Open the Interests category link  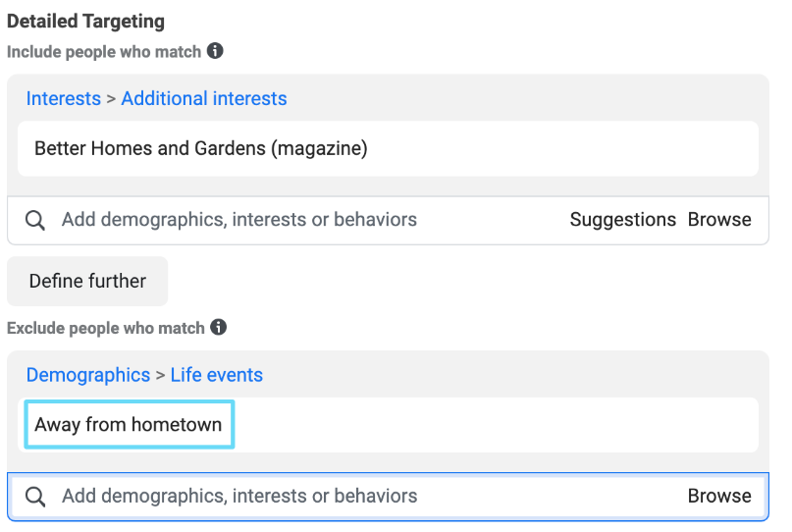(x=64, y=98)
